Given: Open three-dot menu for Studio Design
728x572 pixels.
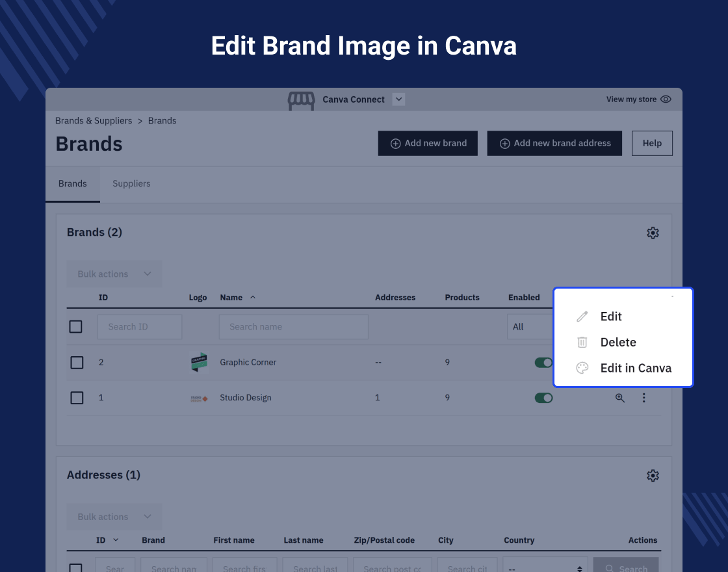Looking at the screenshot, I should point(644,398).
